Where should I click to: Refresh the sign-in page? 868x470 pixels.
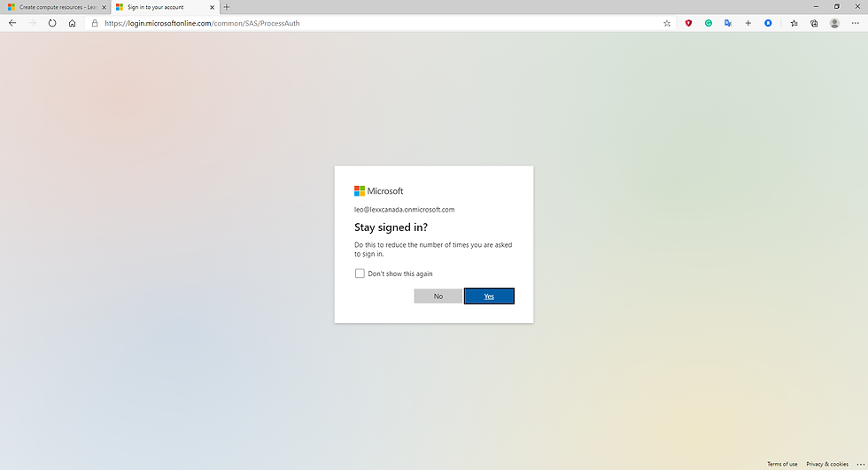(x=52, y=23)
